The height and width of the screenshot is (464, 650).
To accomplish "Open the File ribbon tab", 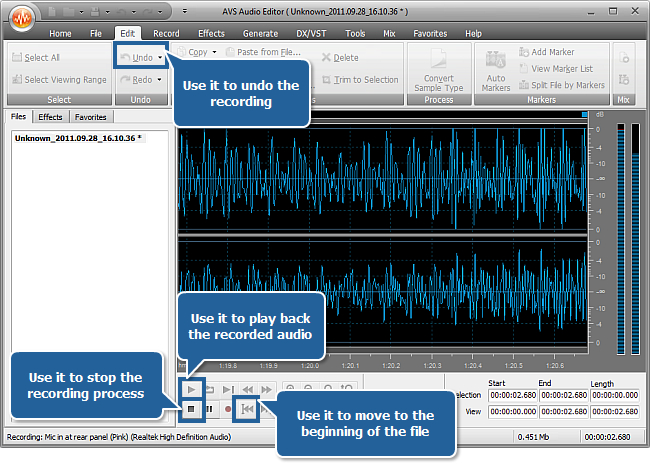I will click(96, 34).
